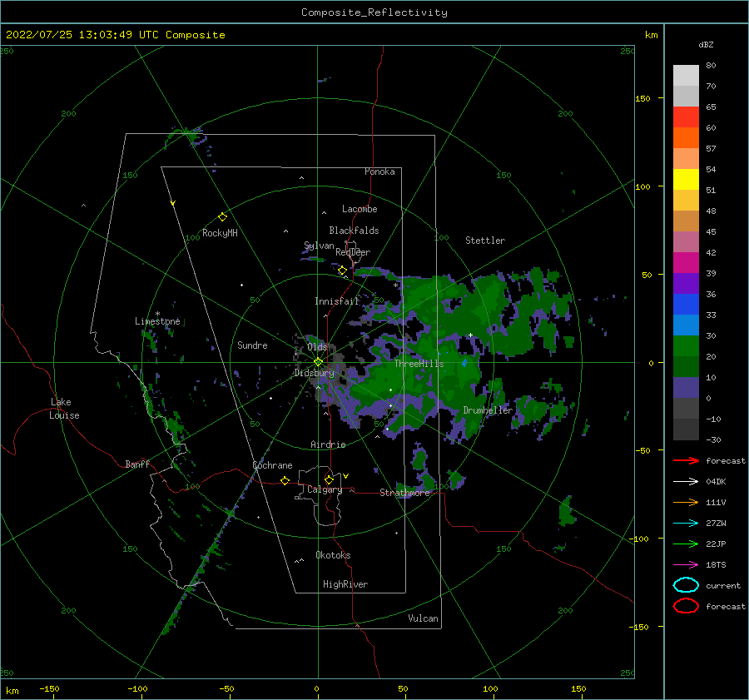Click the Lacombe city label

point(360,209)
